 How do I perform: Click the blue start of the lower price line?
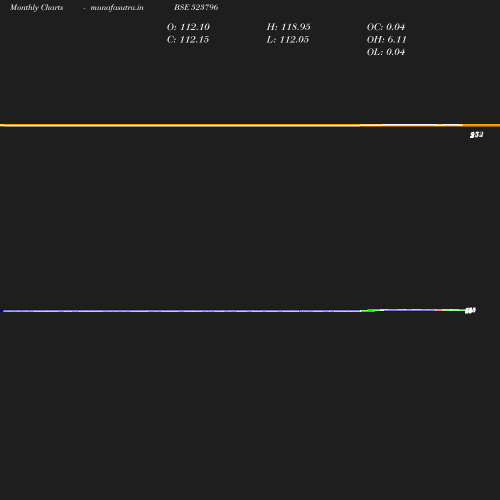[x=2, y=311]
